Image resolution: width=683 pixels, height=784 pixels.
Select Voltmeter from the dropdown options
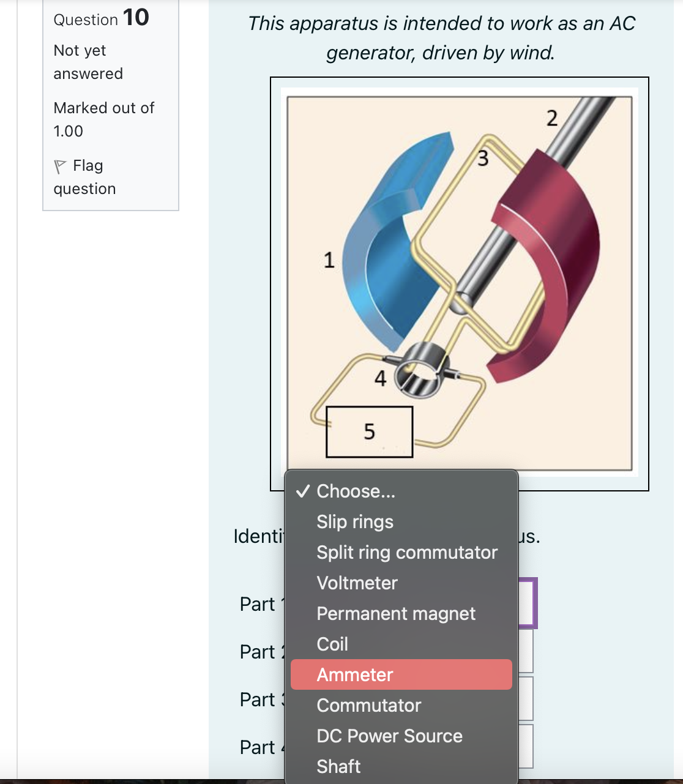pyautogui.click(x=357, y=583)
